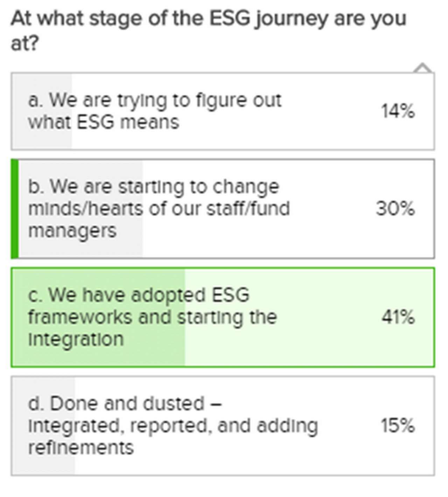Click the light green area of option c

click(310, 317)
